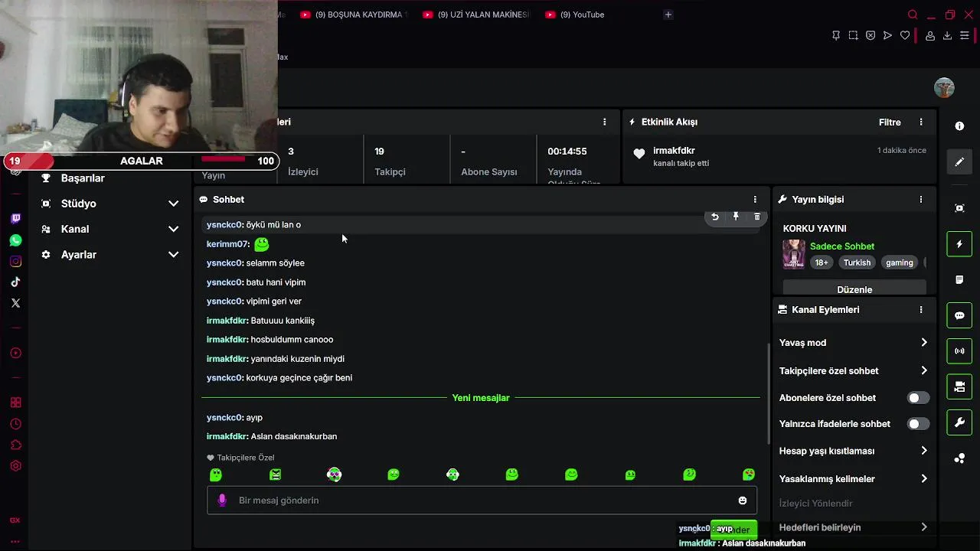Open Yayın bilgisi panel three-dot menu
980x551 pixels.
(921, 200)
